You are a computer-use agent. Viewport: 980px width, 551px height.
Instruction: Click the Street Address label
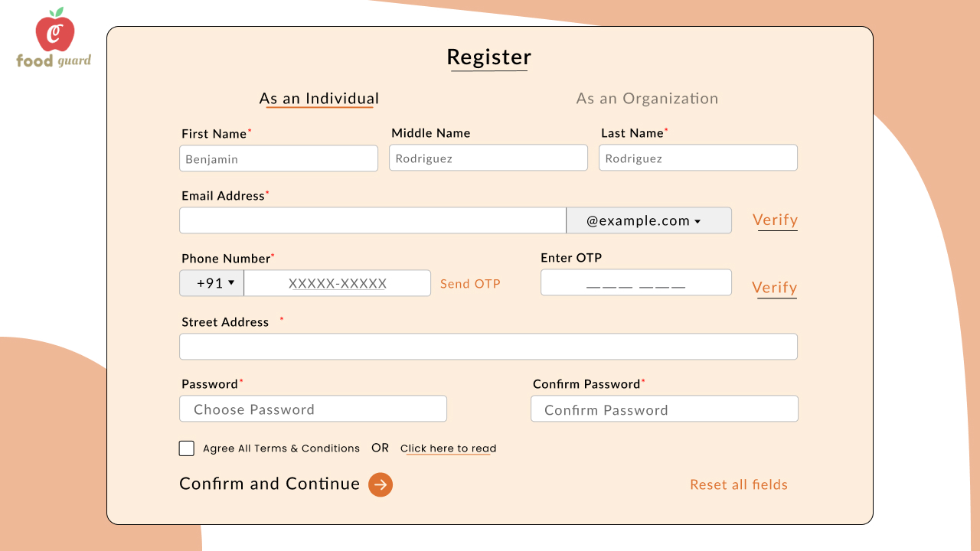tap(225, 322)
